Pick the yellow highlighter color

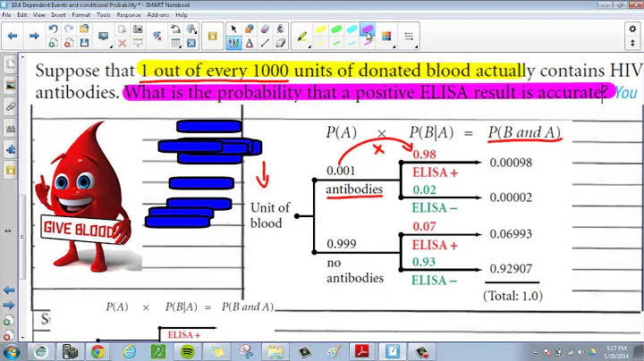tap(321, 29)
